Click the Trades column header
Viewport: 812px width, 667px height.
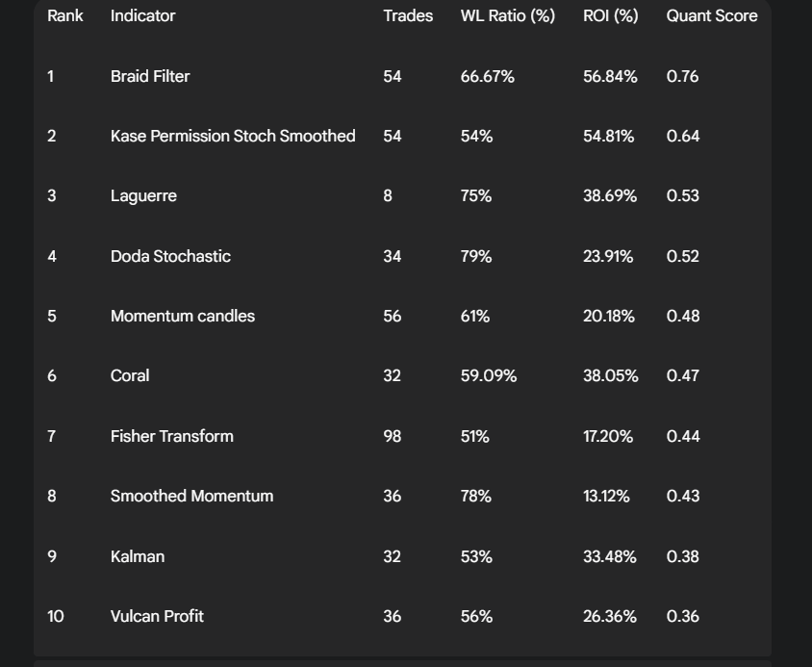pos(408,15)
